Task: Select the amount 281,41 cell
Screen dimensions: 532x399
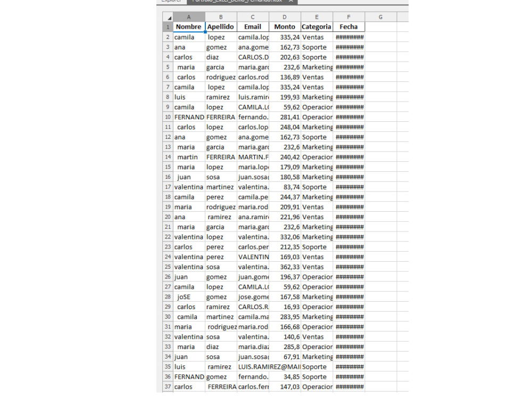Action: [285, 117]
